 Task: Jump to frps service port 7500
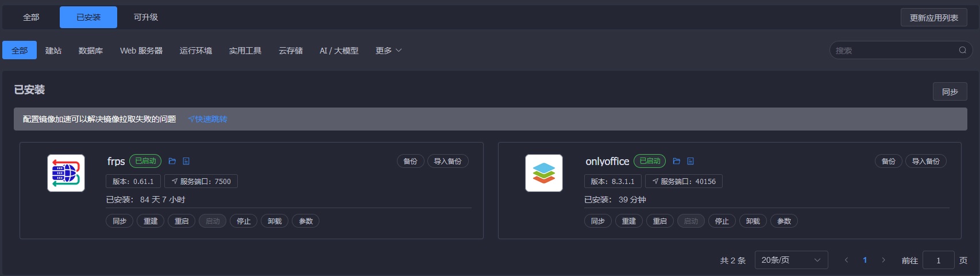pyautogui.click(x=201, y=182)
